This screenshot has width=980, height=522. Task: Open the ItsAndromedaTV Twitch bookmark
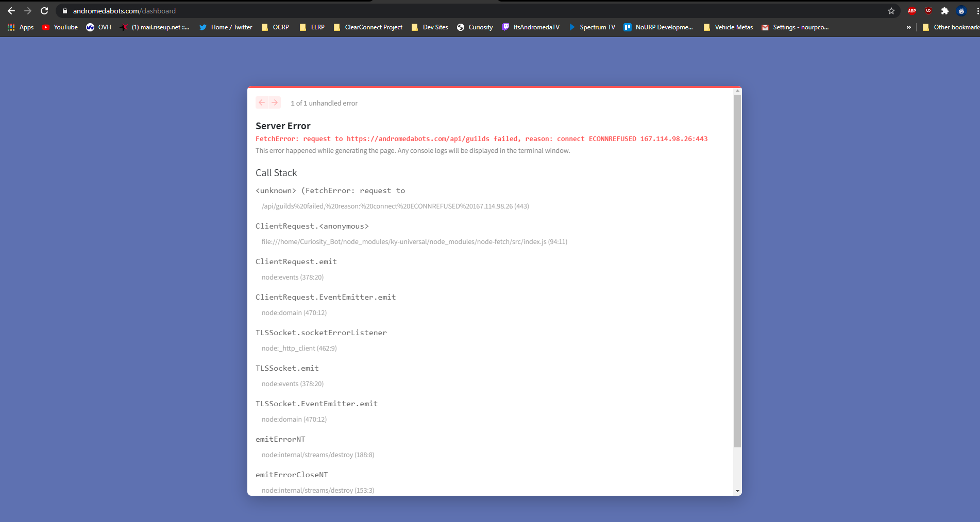pos(531,27)
